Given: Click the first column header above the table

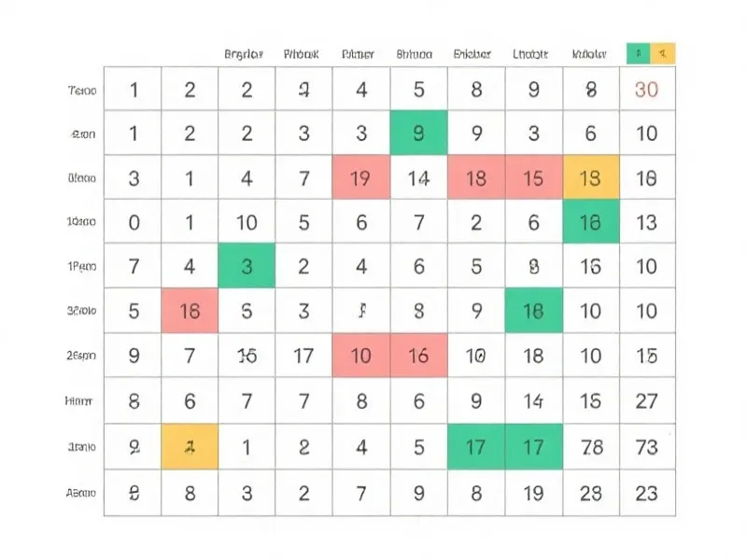Looking at the screenshot, I should pos(244,54).
